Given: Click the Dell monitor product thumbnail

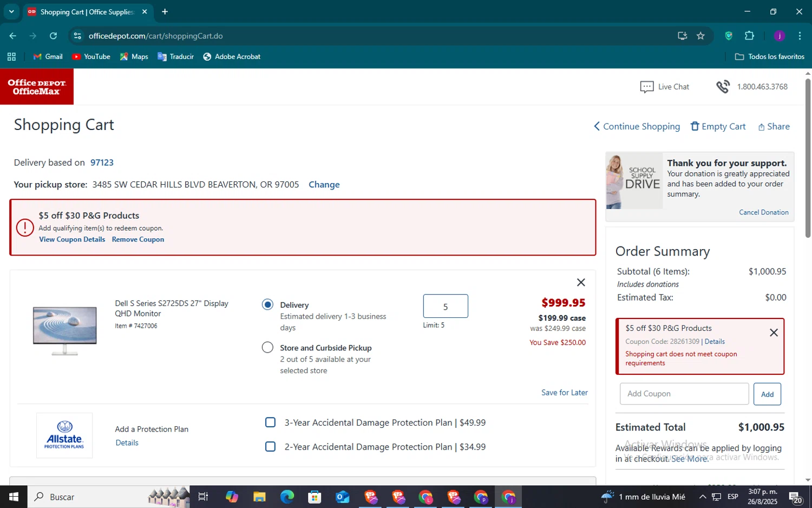Looking at the screenshot, I should (x=65, y=330).
